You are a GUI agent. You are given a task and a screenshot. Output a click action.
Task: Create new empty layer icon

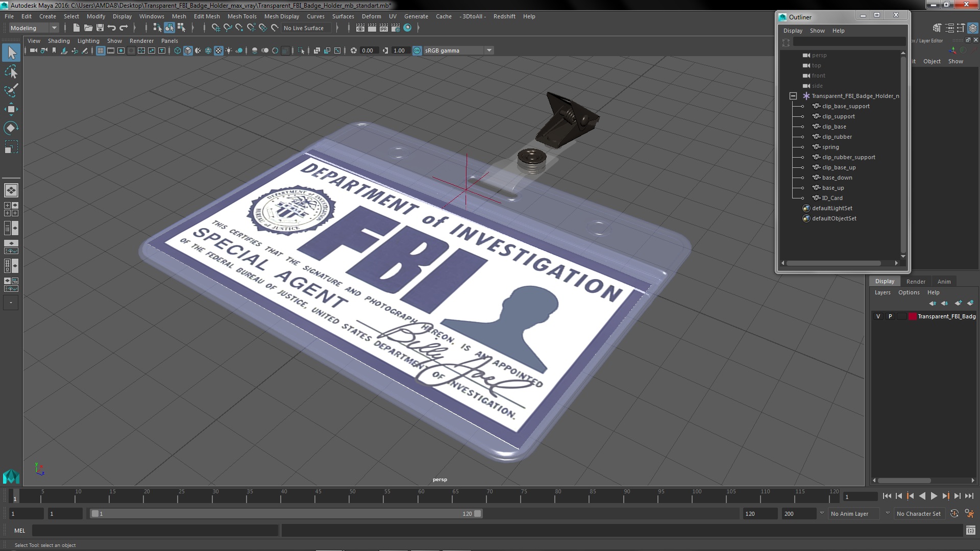coord(958,303)
